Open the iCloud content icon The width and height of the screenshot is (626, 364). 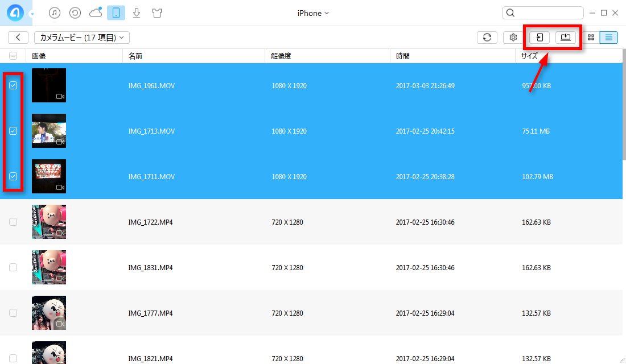pyautogui.click(x=96, y=13)
